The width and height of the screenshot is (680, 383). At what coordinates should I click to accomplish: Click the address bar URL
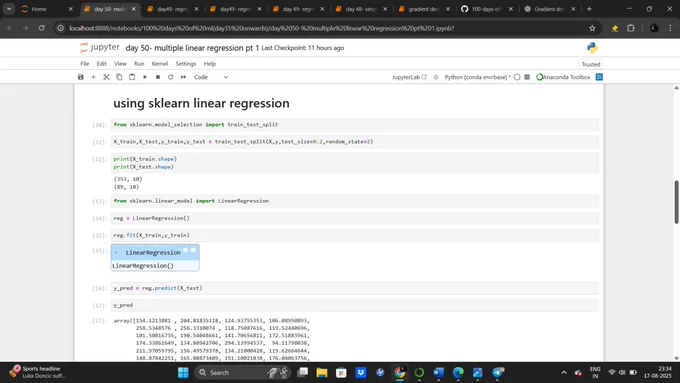262,28
